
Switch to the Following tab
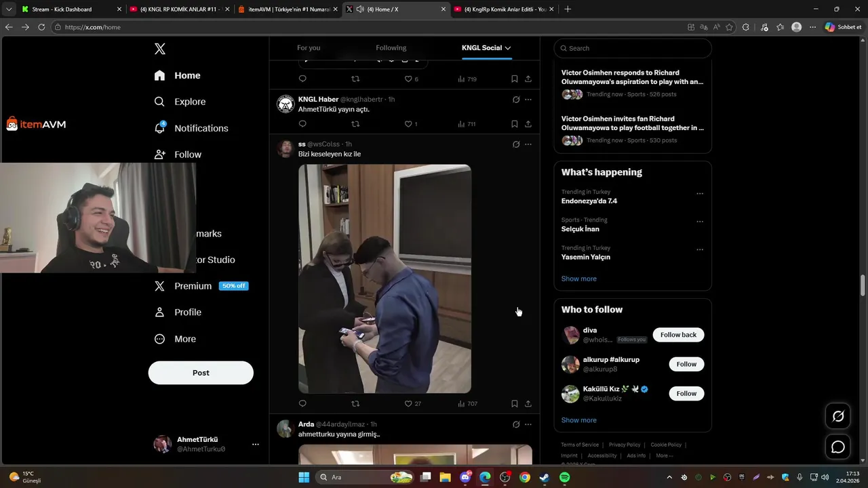[391, 48]
